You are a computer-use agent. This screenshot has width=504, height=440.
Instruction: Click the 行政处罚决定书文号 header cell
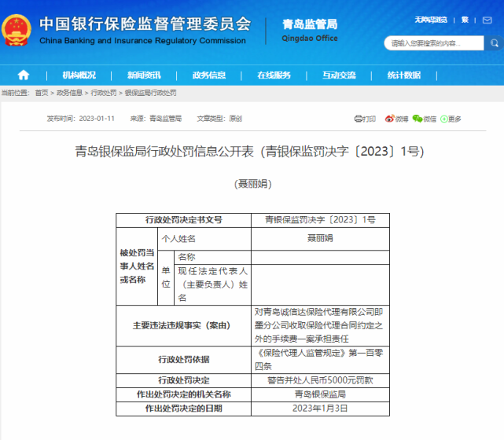click(x=183, y=220)
